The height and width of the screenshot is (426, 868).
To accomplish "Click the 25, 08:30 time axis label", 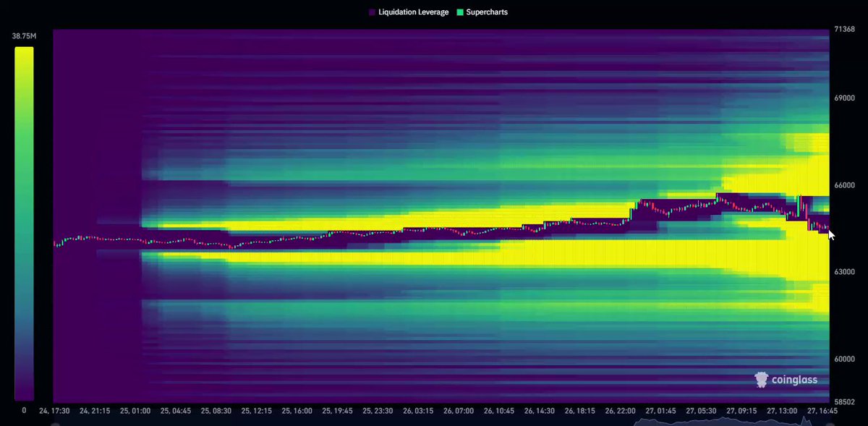I will tap(216, 411).
